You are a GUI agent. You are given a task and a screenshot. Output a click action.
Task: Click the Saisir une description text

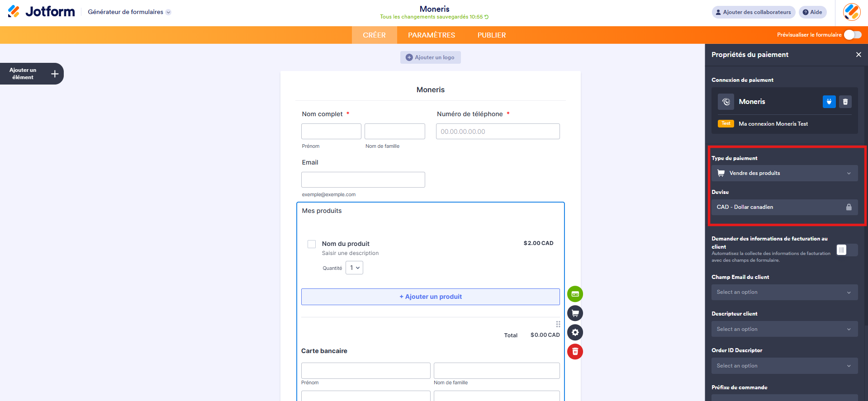[x=351, y=253]
